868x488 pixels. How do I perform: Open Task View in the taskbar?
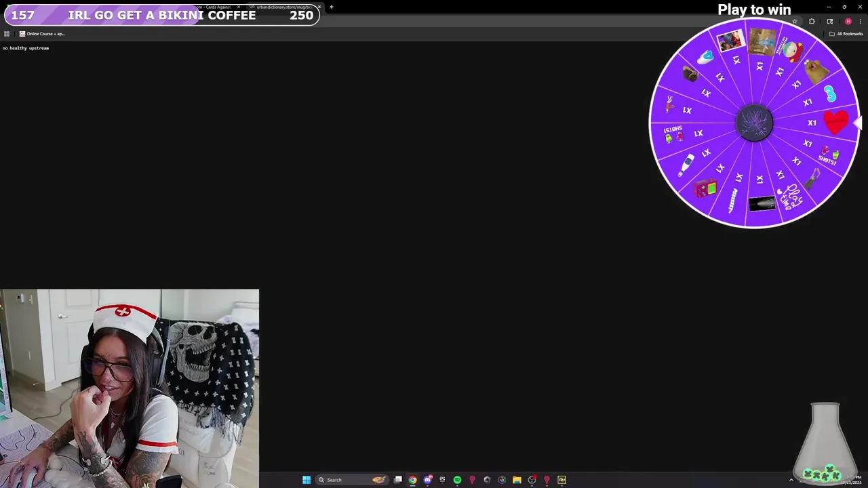pos(398,480)
